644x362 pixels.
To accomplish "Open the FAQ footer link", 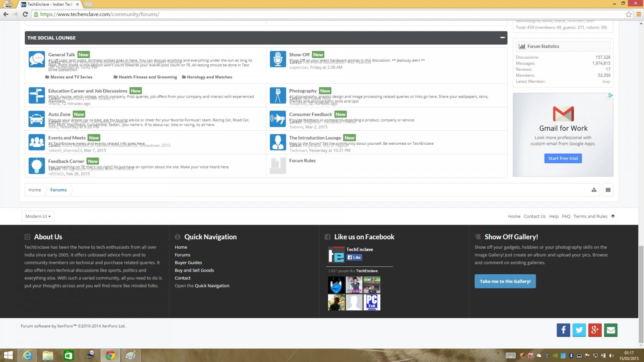I will (566, 216).
